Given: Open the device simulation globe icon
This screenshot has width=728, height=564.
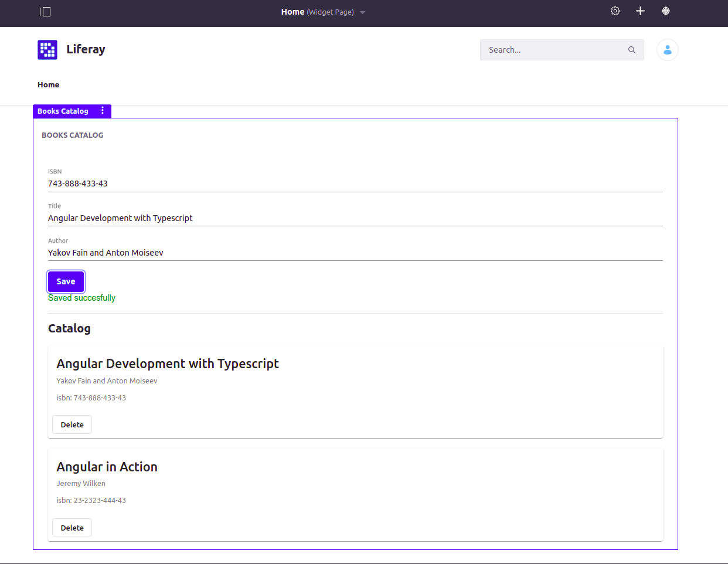Looking at the screenshot, I should 666,11.
